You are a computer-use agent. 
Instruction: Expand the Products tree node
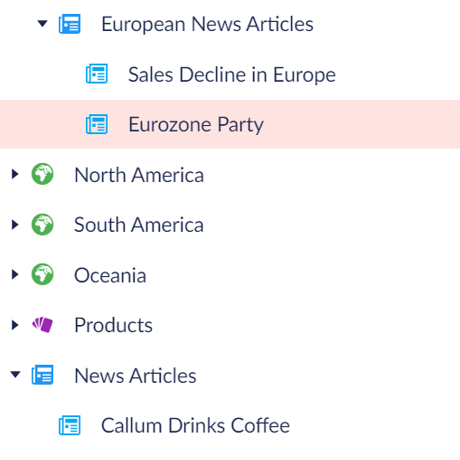15,325
